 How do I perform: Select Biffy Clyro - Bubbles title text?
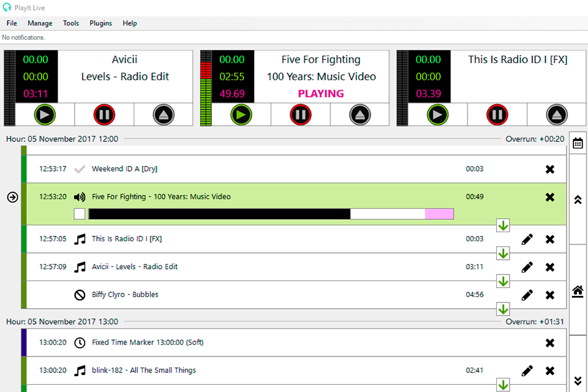pos(125,295)
